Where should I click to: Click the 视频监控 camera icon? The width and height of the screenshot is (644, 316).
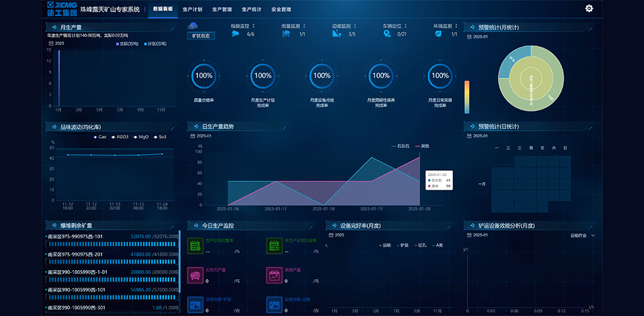[x=235, y=34]
